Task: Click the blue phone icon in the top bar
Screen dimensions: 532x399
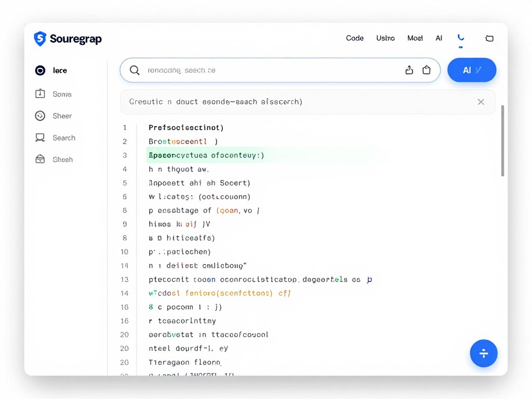Action: coord(461,37)
